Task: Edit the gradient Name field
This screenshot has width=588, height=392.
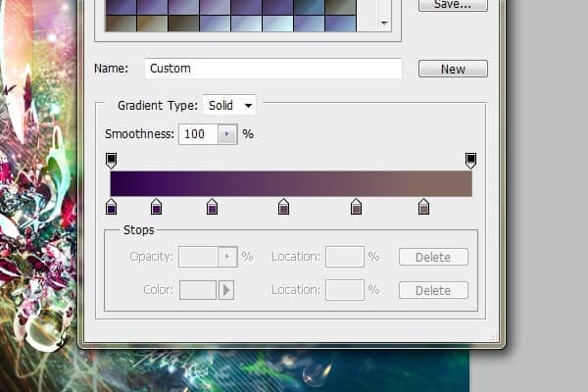Action: click(x=273, y=69)
